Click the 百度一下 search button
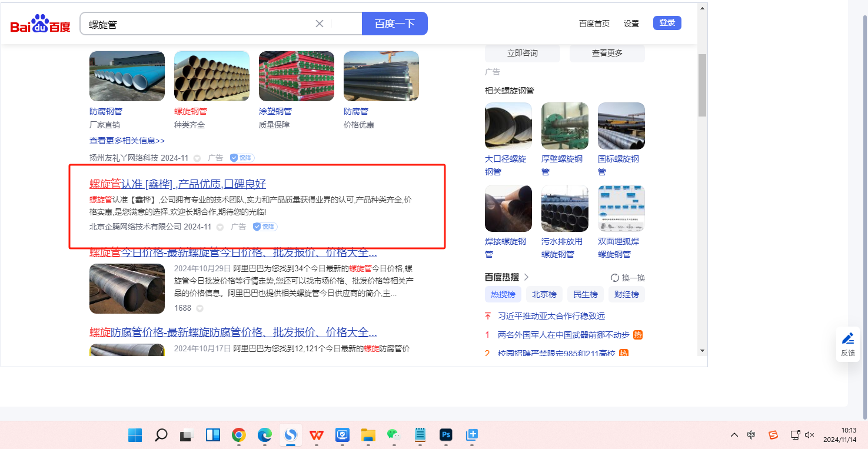Screen dimensions: 868x449 395,24
